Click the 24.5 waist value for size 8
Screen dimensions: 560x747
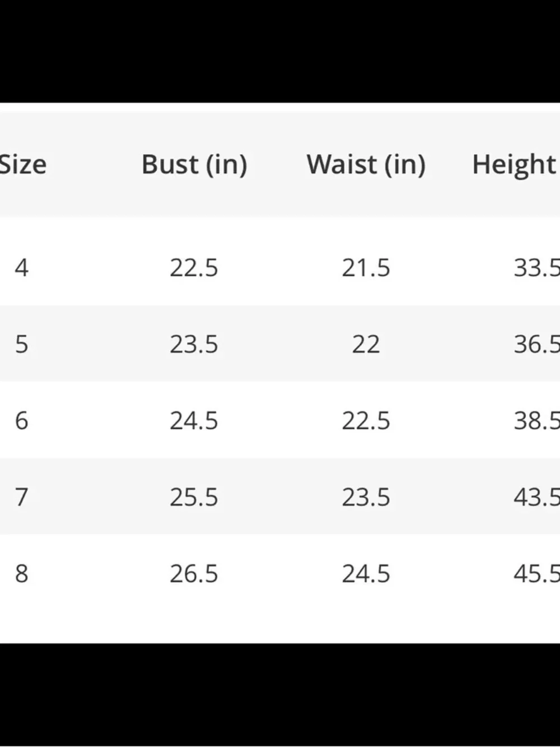pos(366,573)
